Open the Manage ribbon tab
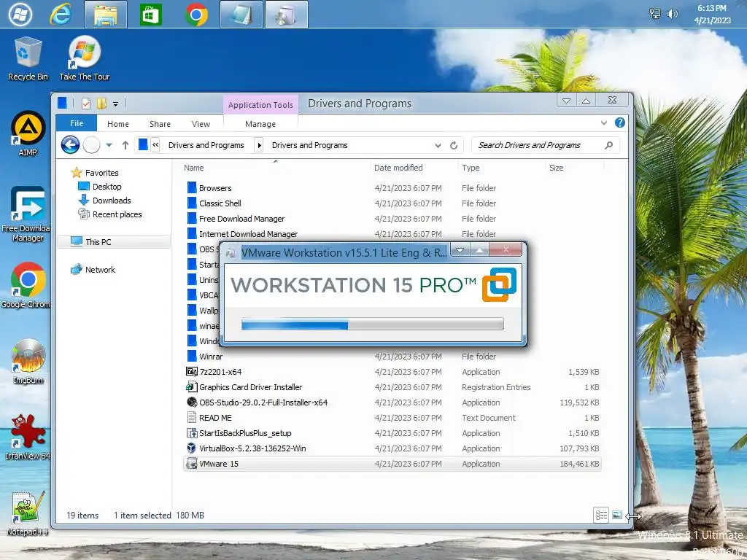Image resolution: width=747 pixels, height=560 pixels. pos(260,124)
